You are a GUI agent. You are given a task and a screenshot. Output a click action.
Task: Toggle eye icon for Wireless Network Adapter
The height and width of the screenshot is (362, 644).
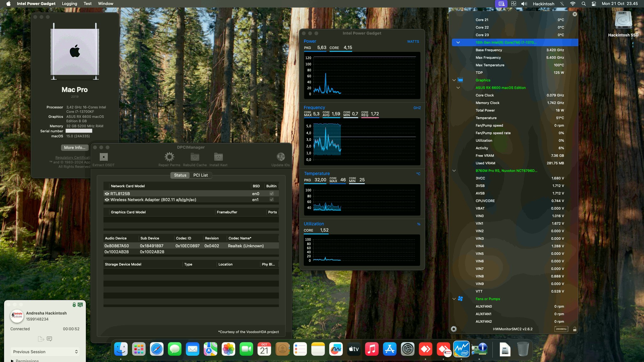tap(107, 200)
